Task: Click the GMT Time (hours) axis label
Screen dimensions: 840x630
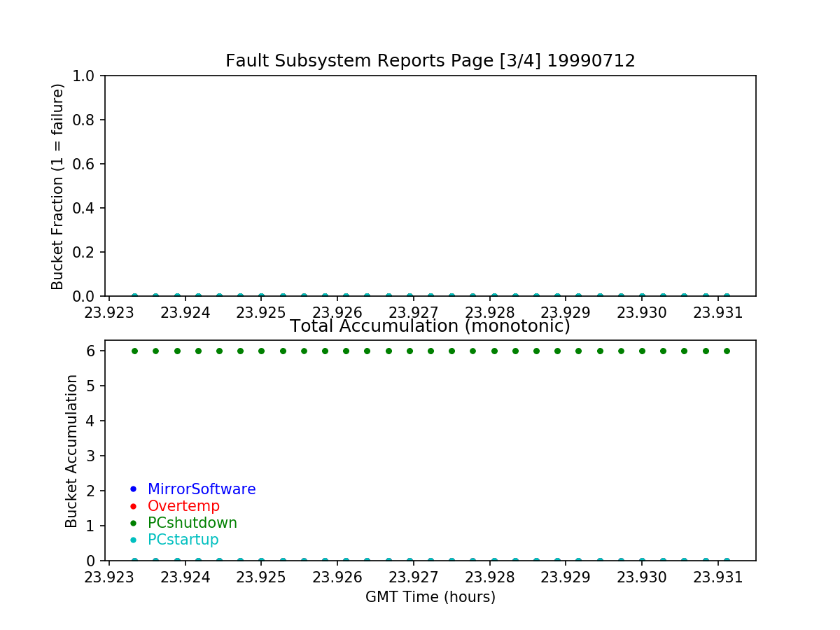Action: coord(430,597)
